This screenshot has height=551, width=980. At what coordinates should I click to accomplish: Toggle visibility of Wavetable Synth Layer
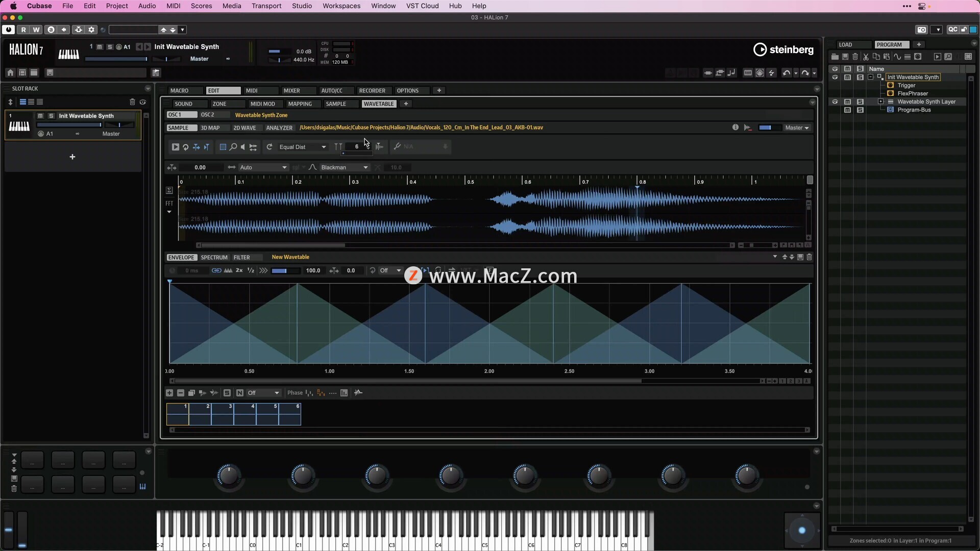point(835,102)
